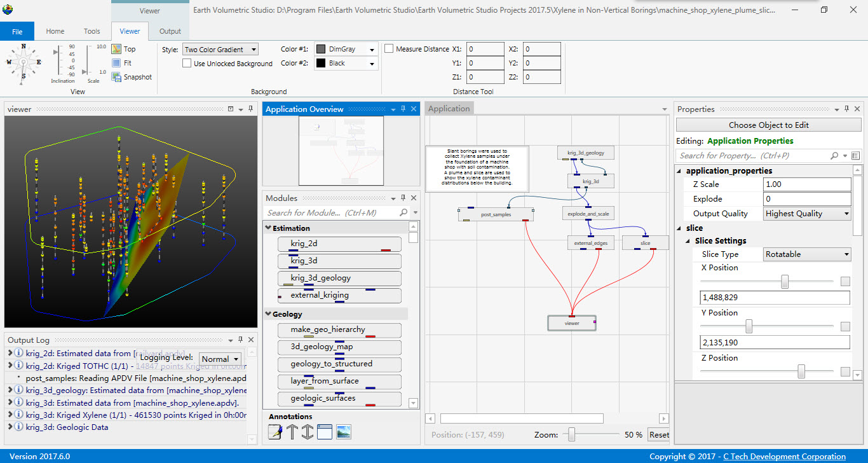This screenshot has height=463, width=868.
Task: Close the Modules panel
Action: coord(414,198)
